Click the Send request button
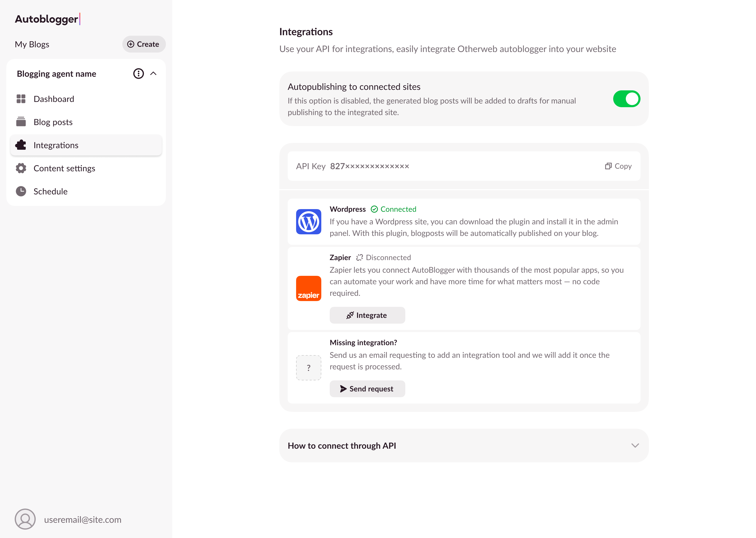The width and height of the screenshot is (756, 538). click(367, 389)
